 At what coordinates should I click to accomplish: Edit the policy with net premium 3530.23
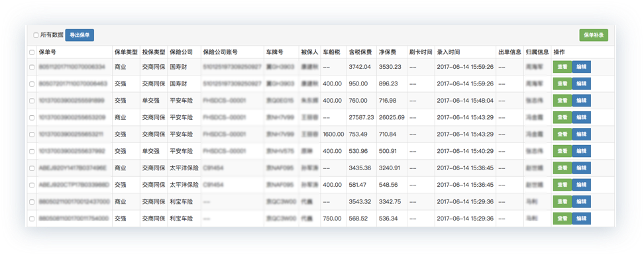tap(581, 67)
